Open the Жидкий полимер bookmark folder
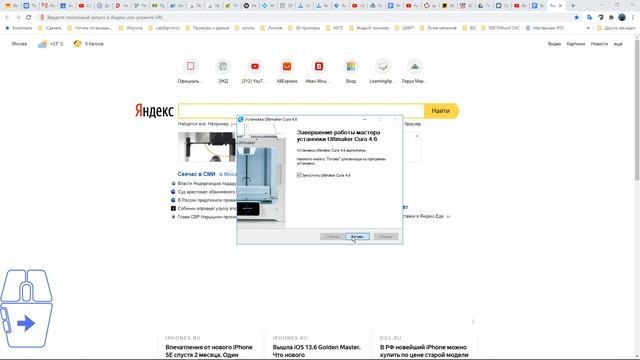This screenshot has width=640, height=360. point(369,28)
